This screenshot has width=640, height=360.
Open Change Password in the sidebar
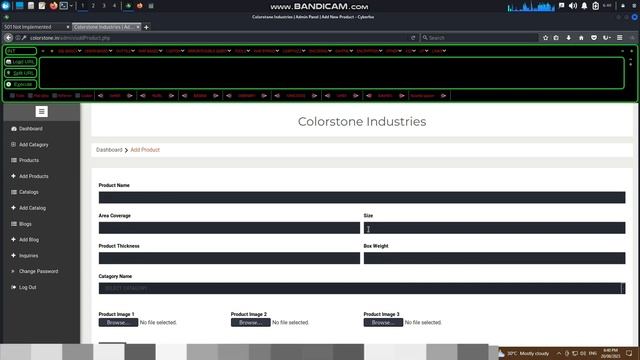point(35,271)
